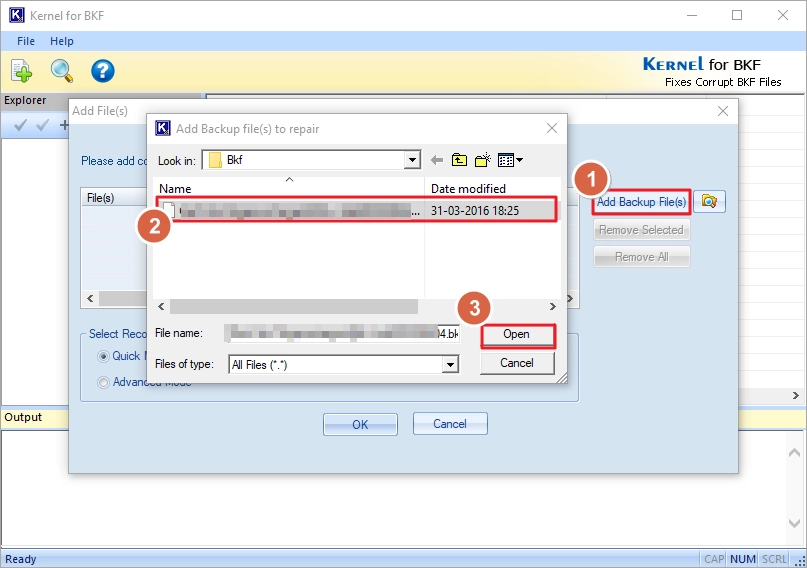Click right scroll arrow of File(s) list
The image size is (807, 568).
coord(570,298)
